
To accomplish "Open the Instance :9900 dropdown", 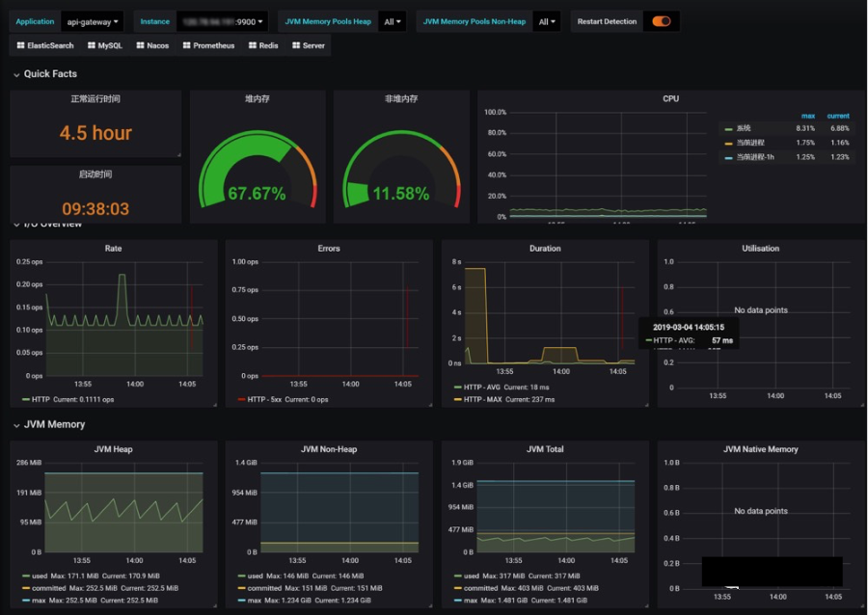I will coord(223,21).
